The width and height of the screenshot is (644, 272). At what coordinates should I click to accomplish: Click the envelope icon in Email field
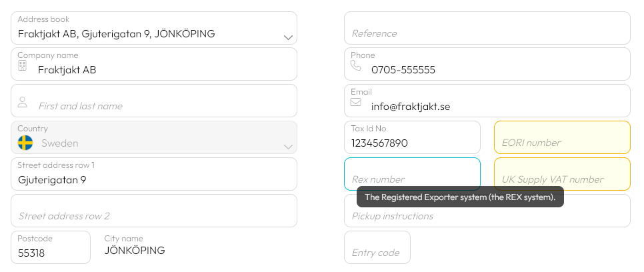tap(356, 102)
